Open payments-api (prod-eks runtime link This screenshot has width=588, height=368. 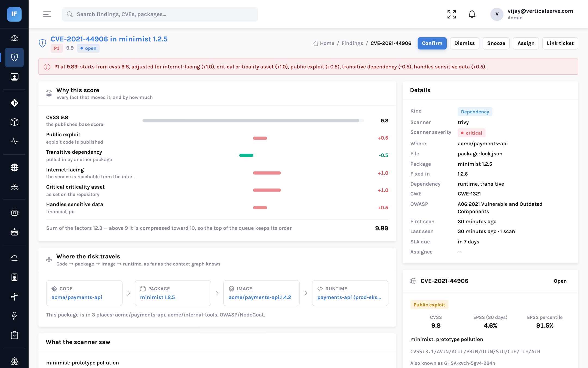349,297
